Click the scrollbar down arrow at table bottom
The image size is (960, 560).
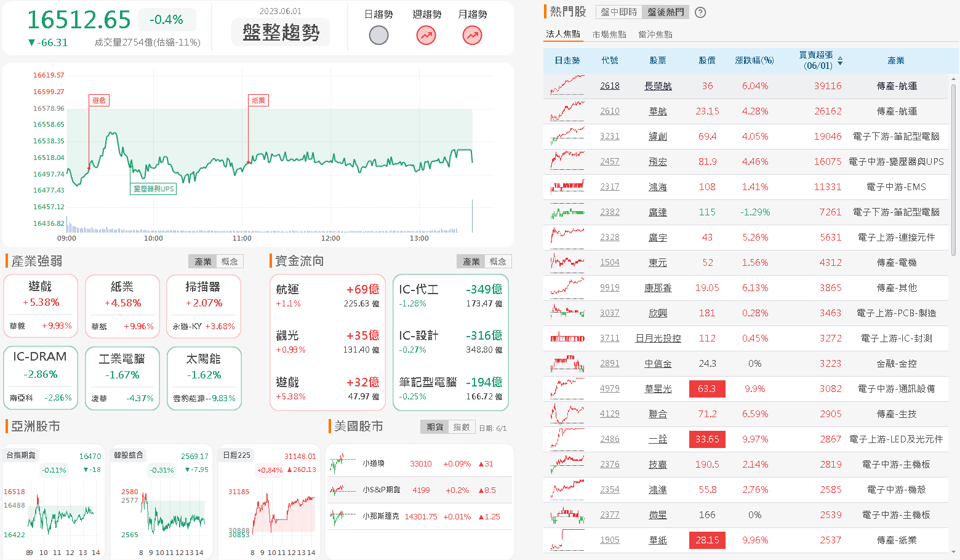point(953,553)
